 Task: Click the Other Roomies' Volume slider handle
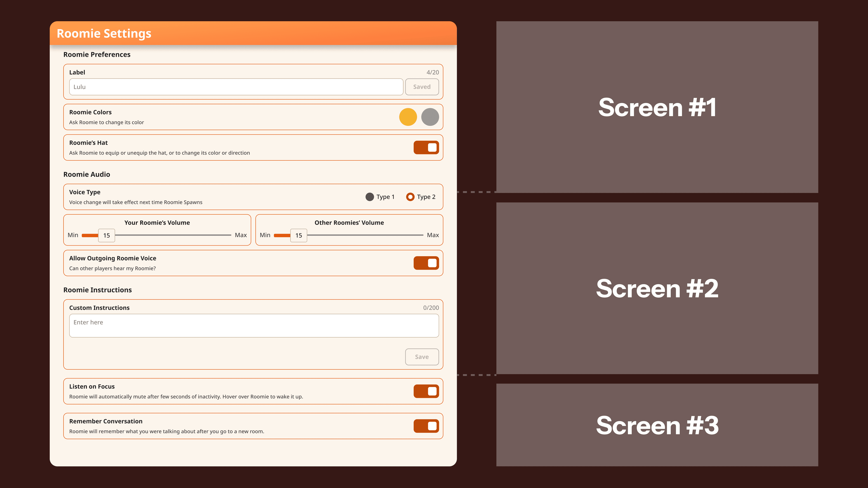pyautogui.click(x=299, y=235)
